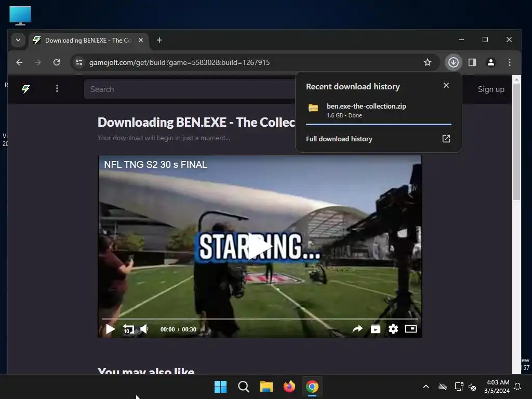The image size is (532, 399).
Task: Launch File Explorer from taskbar
Action: 267,387
